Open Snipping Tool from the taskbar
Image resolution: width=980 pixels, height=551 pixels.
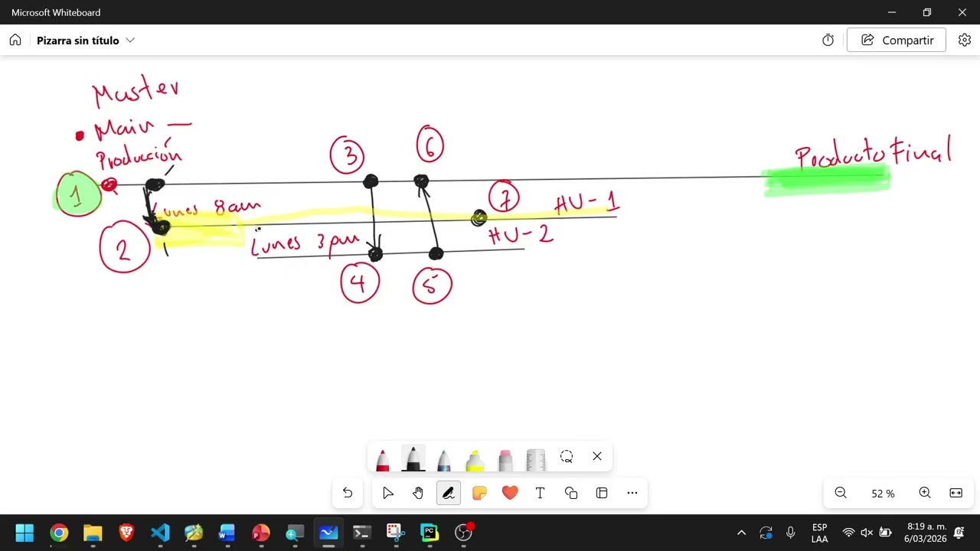click(x=396, y=533)
